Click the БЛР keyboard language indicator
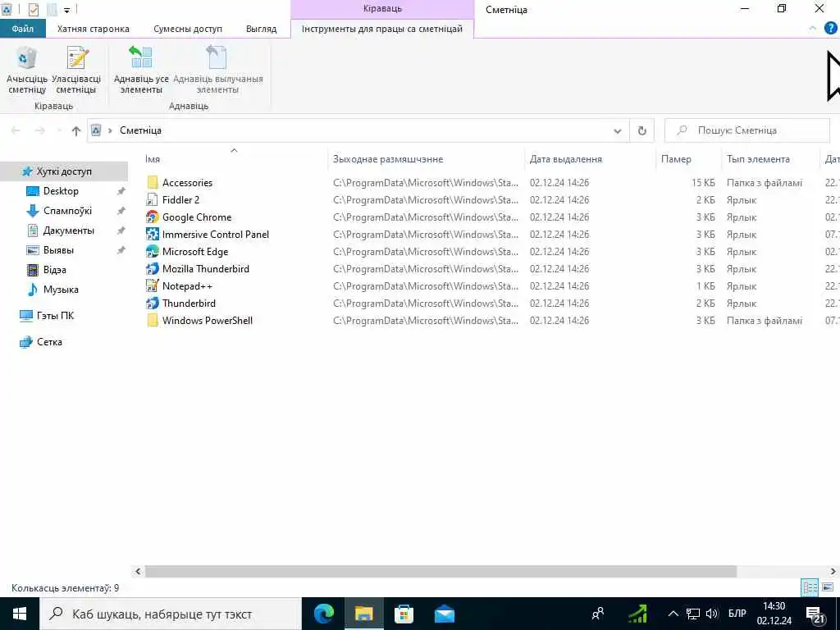Image resolution: width=840 pixels, height=630 pixels. point(737,614)
